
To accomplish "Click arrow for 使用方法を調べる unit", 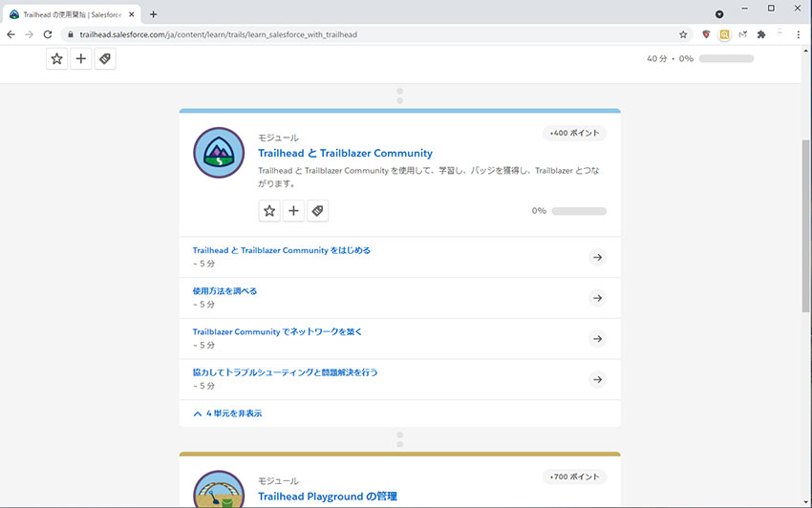I will point(598,298).
